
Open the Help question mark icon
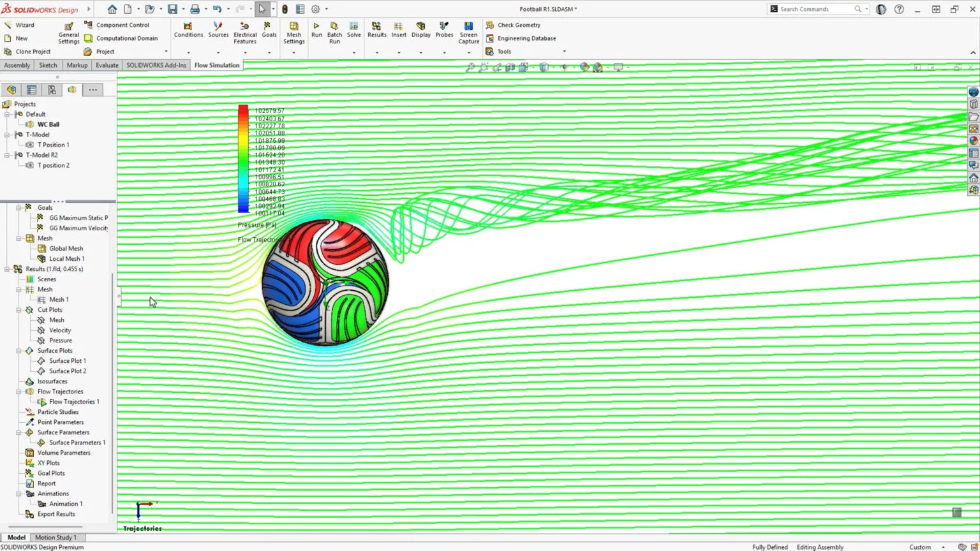click(899, 9)
